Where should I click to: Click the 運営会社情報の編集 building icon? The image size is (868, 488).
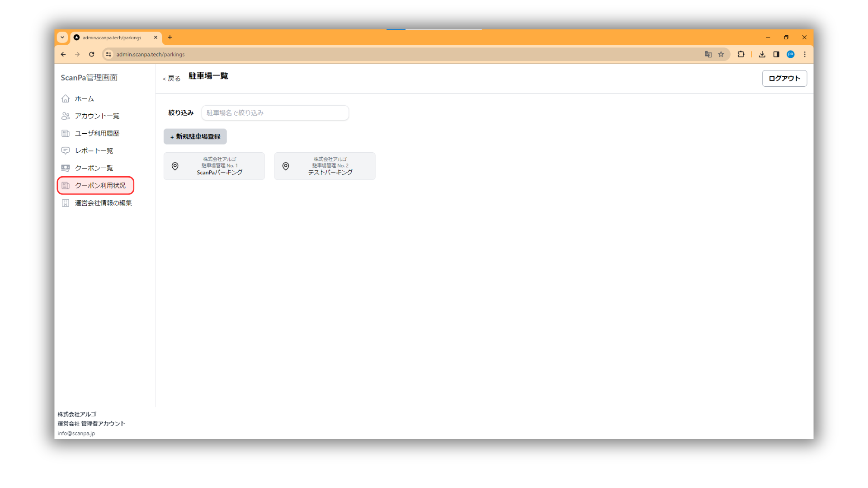click(66, 203)
